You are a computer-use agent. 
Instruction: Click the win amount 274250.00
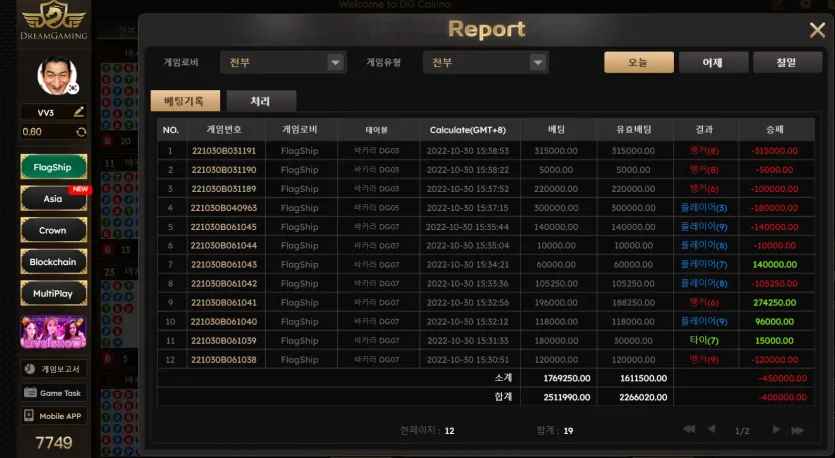[775, 302]
